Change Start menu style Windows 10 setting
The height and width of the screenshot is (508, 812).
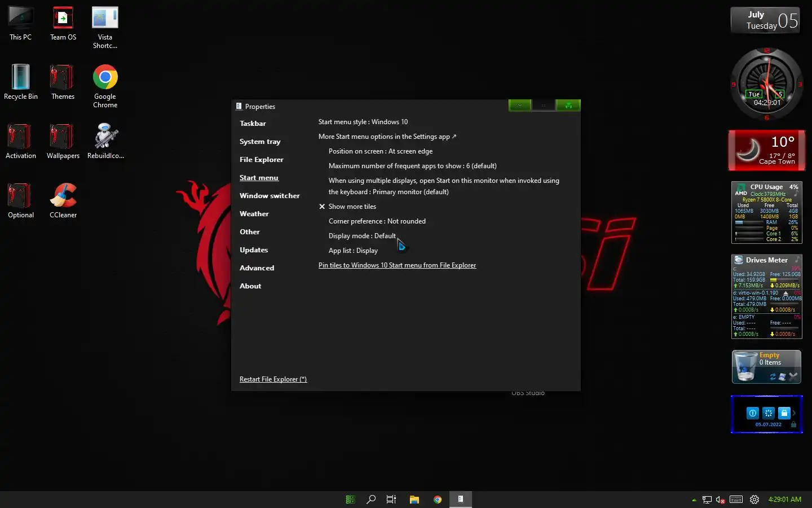click(363, 122)
